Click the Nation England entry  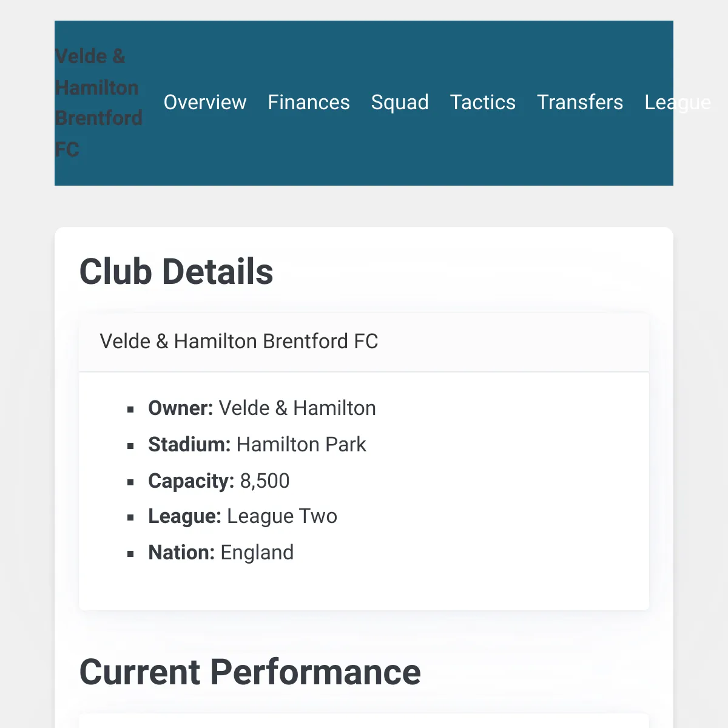tap(221, 553)
